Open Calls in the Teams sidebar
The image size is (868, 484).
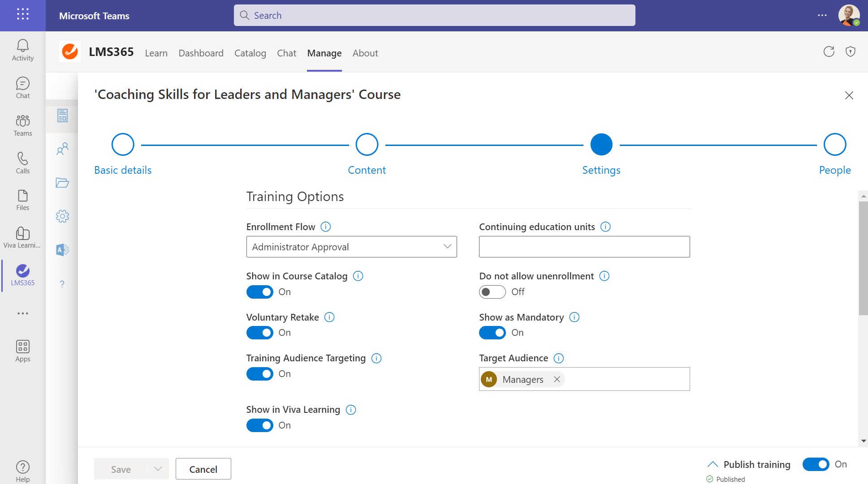(x=23, y=163)
